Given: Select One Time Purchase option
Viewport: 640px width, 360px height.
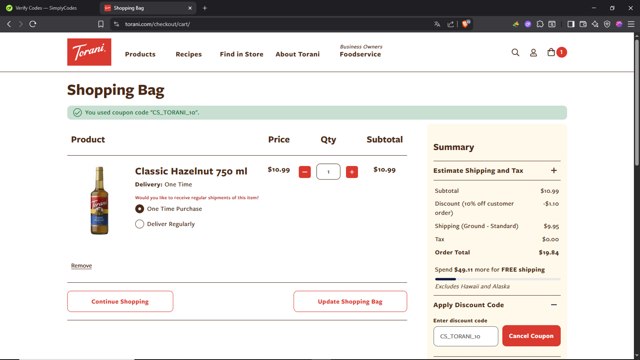Looking at the screenshot, I should (x=140, y=209).
